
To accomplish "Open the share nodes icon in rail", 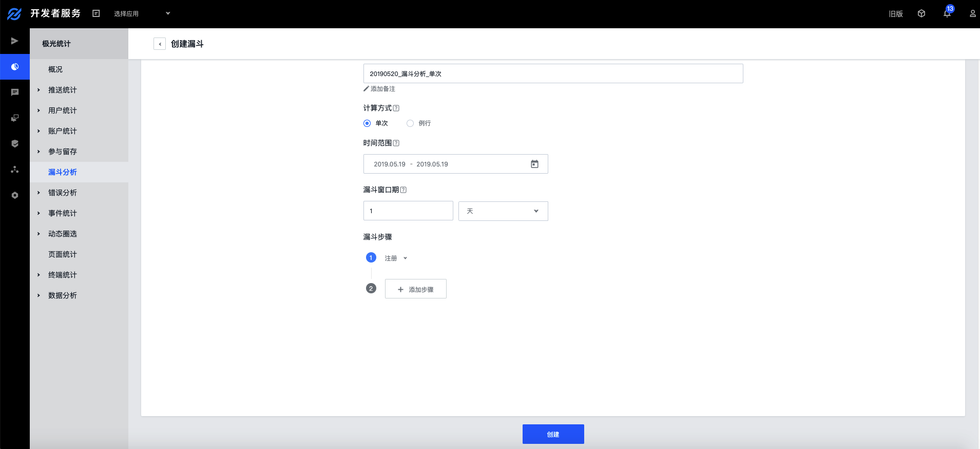I will click(15, 170).
